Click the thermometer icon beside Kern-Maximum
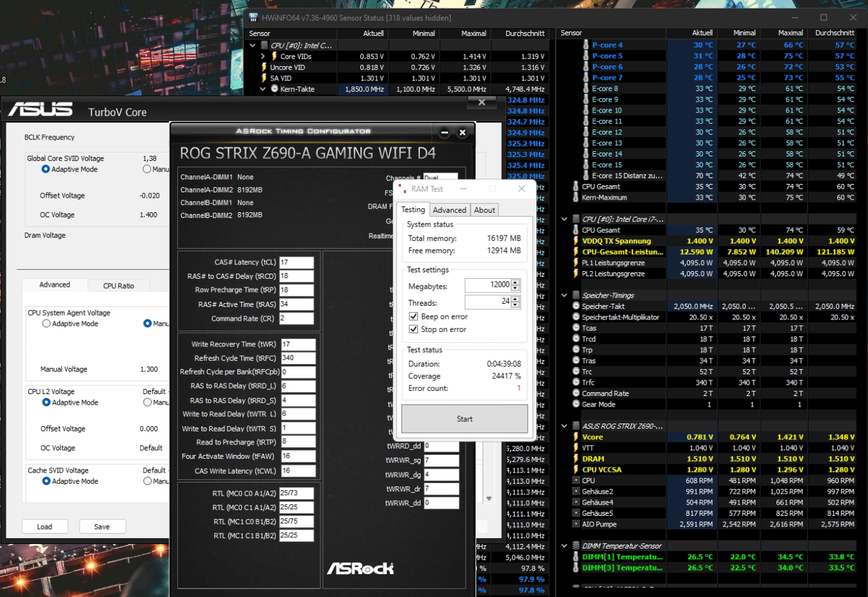The height and width of the screenshot is (597, 868). coord(576,197)
